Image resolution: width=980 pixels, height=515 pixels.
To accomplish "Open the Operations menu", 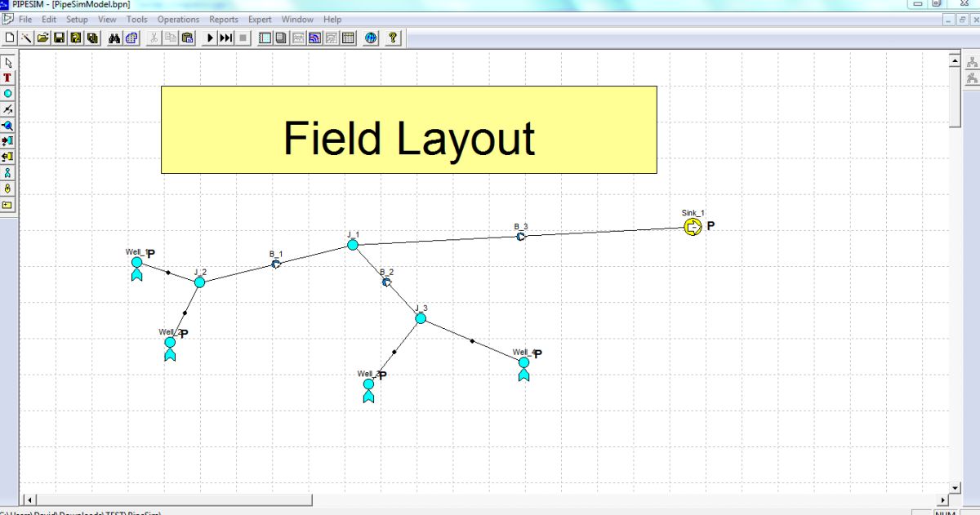I will (178, 20).
